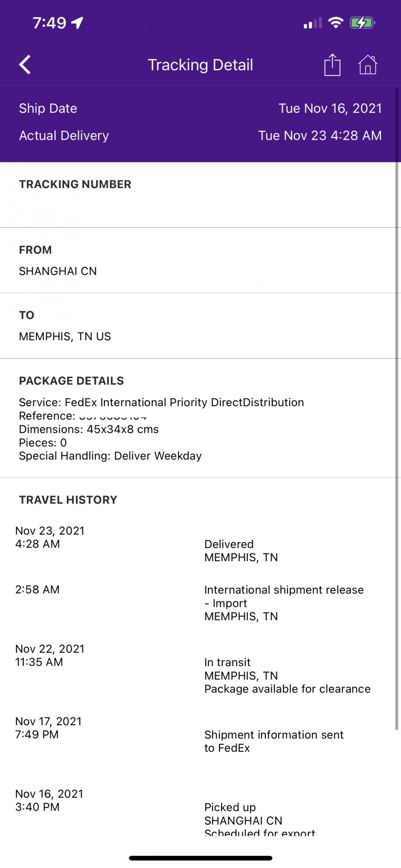401x868 pixels.
Task: Tap the Tracking Detail title
Action: pyautogui.click(x=200, y=65)
